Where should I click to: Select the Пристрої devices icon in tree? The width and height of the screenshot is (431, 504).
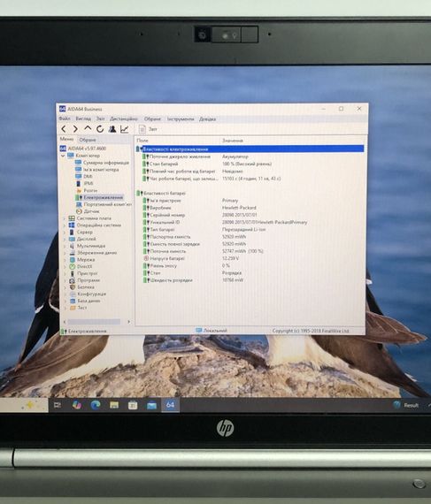click(x=73, y=273)
